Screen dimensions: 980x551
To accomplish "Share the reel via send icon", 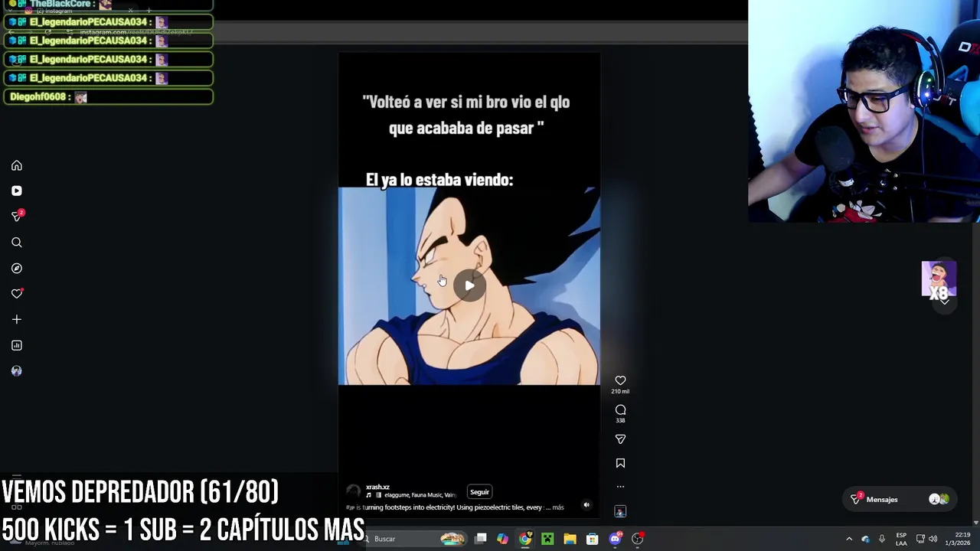I will tap(620, 439).
